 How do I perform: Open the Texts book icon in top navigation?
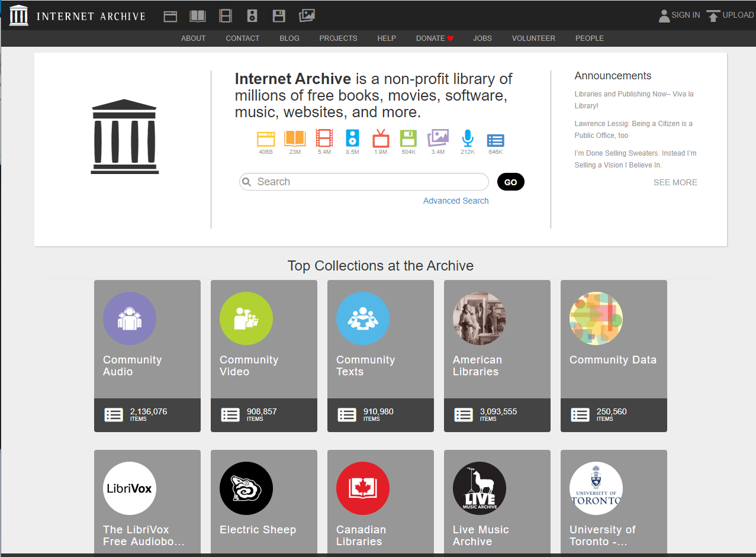[198, 16]
